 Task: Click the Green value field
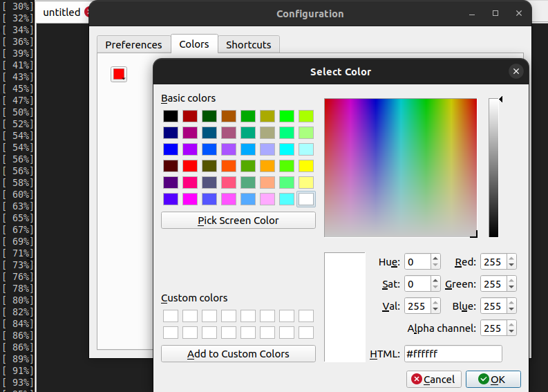494,284
